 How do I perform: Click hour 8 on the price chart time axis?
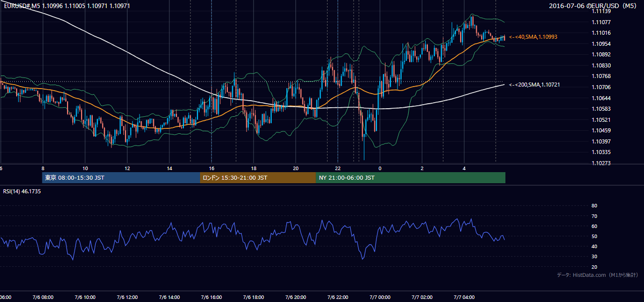pyautogui.click(x=43, y=169)
